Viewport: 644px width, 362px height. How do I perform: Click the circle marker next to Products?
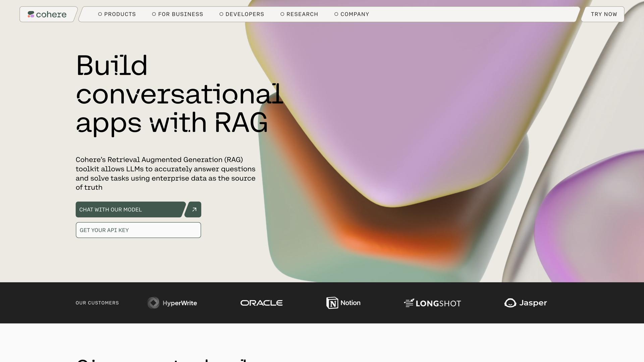click(x=100, y=14)
